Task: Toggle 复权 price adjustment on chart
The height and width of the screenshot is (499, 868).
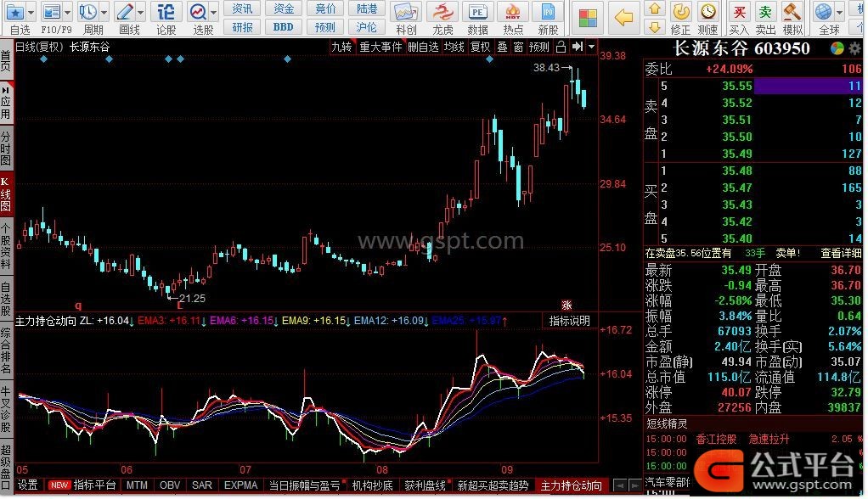Action: 480,47
